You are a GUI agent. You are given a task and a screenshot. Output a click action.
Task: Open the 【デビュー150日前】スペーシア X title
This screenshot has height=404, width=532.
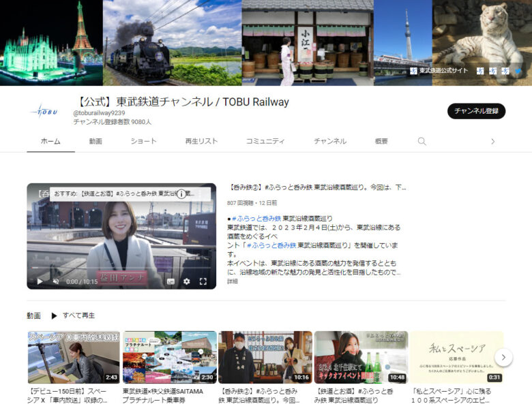tap(67, 396)
